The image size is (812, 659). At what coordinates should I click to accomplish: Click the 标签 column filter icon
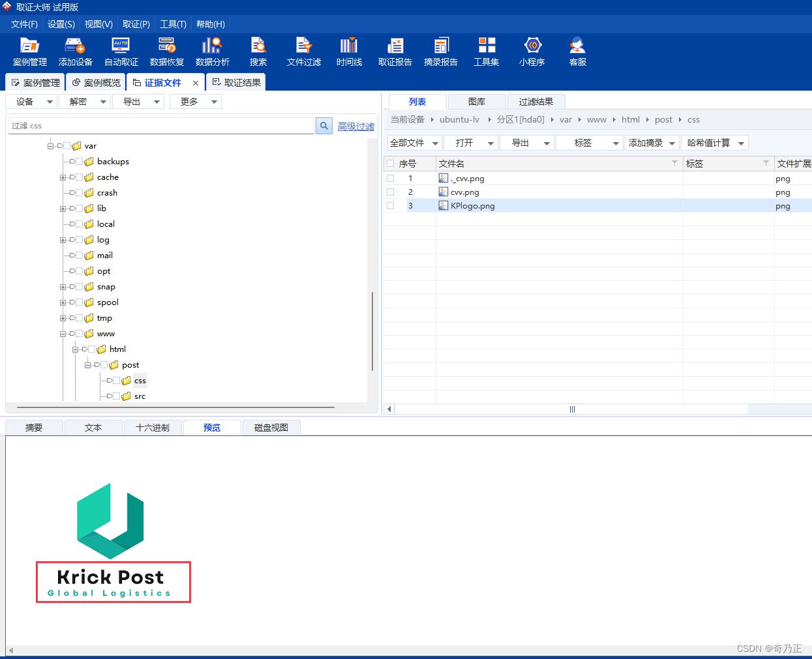(x=766, y=163)
